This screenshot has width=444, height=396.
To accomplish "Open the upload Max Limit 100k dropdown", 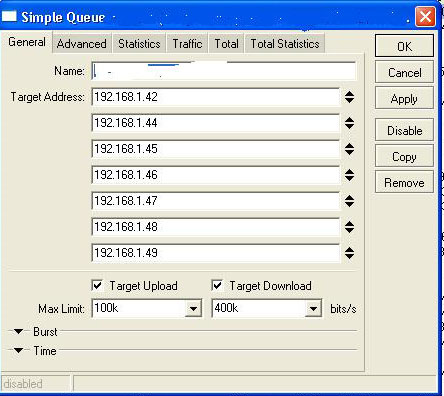I will [x=193, y=308].
